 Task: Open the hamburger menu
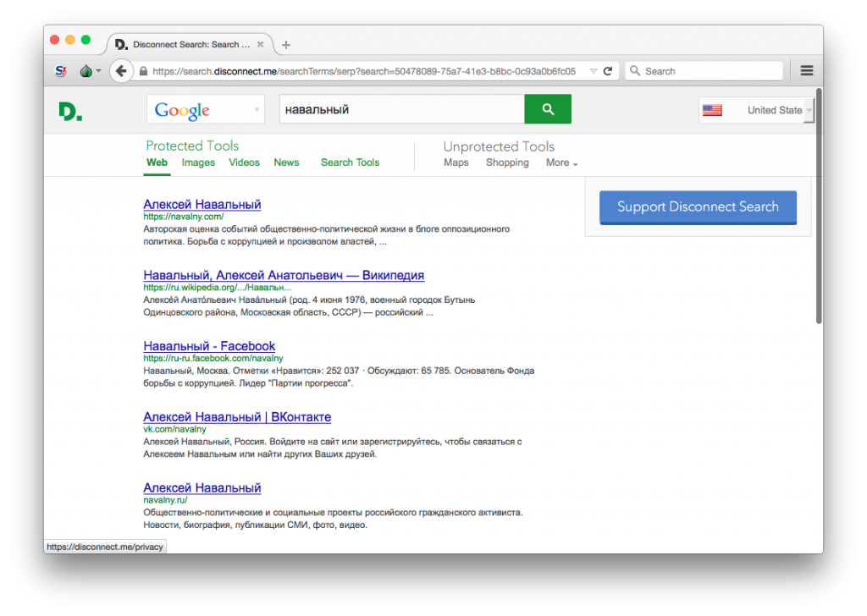(807, 70)
